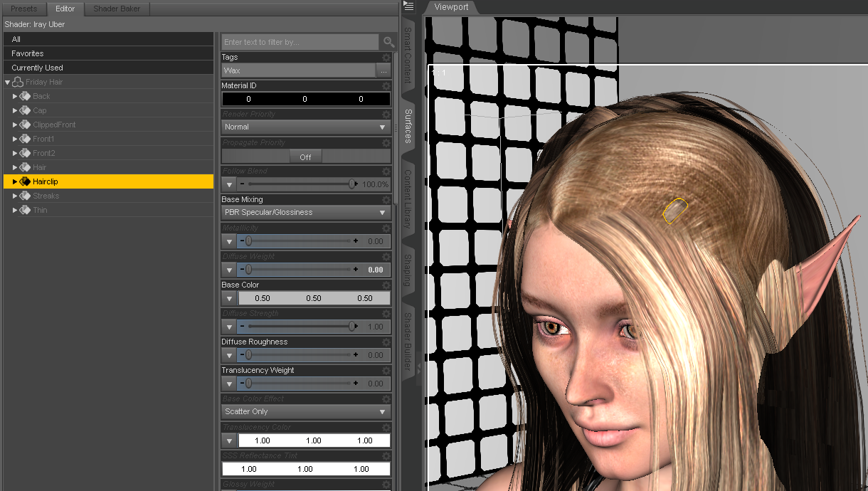Switch to the Shader Baker tab
Screen dimensions: 868x491
pyautogui.click(x=117, y=9)
